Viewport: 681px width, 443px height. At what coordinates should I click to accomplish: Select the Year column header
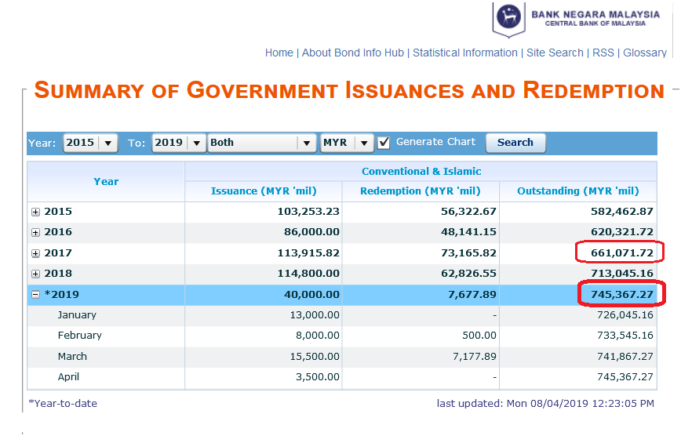click(x=106, y=182)
